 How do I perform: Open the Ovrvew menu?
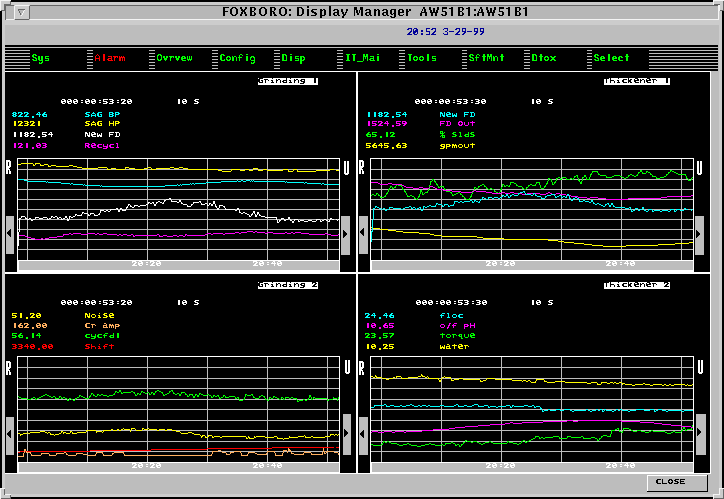[x=174, y=58]
